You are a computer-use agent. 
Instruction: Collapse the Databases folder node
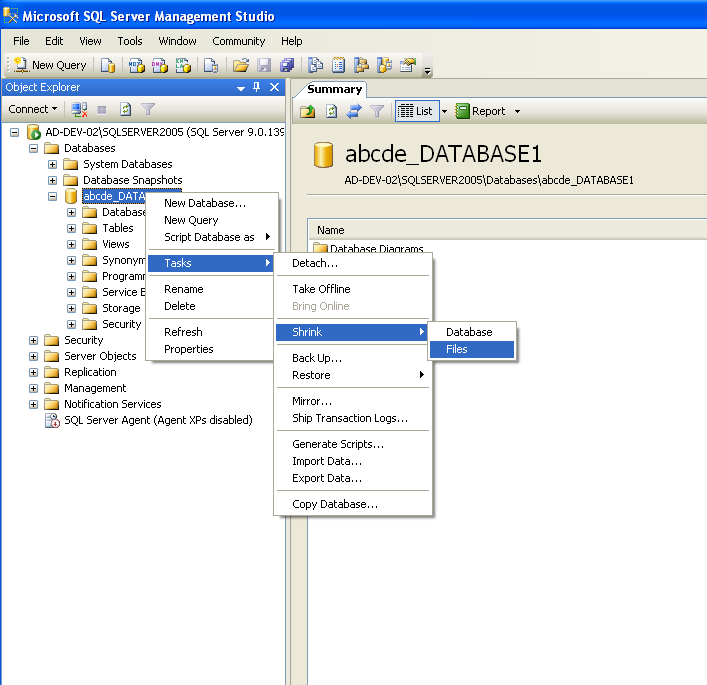pos(33,148)
